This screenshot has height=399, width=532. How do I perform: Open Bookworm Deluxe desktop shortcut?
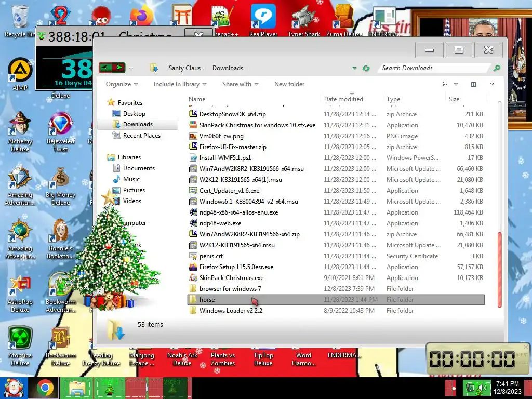(x=60, y=346)
